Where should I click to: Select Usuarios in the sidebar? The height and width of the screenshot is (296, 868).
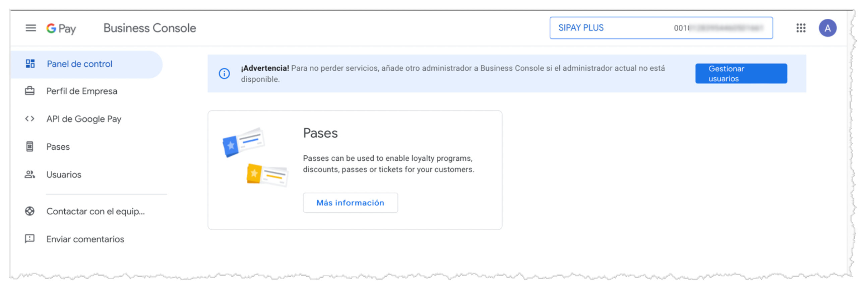[x=64, y=174]
